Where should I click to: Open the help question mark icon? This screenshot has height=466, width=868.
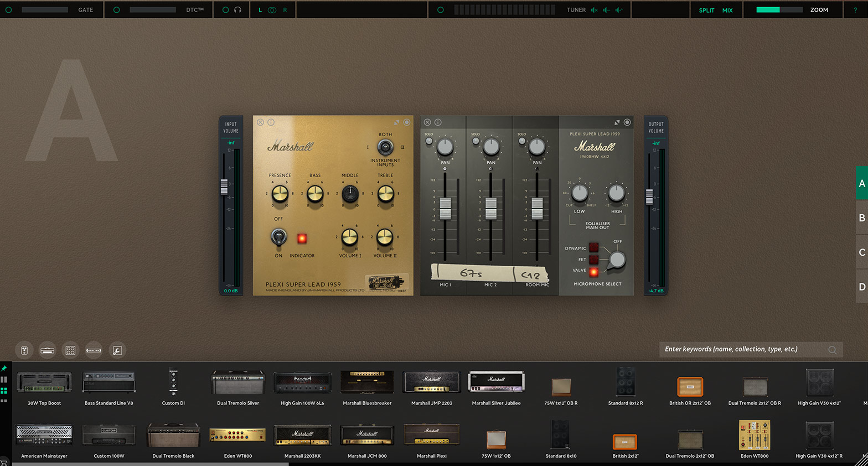click(855, 10)
